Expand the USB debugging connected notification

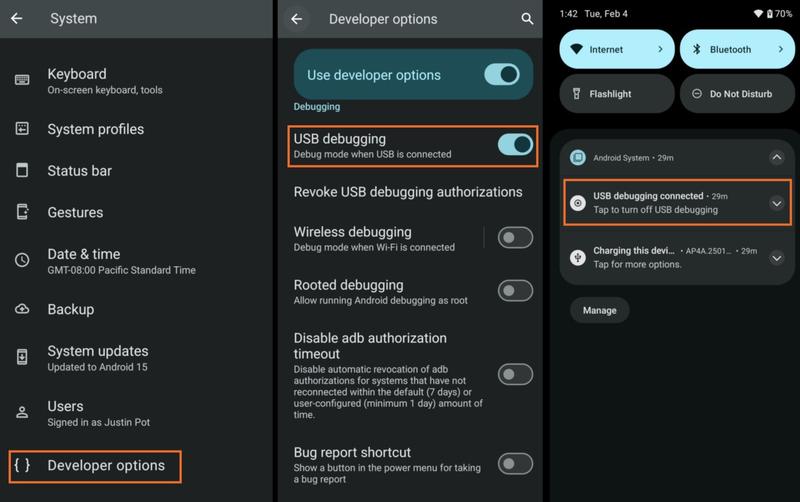776,203
